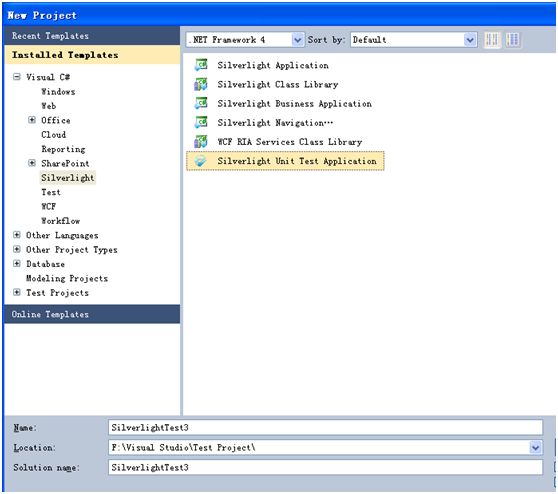558x494 pixels.
Task: Switch to small icons view
Action: [x=493, y=40]
